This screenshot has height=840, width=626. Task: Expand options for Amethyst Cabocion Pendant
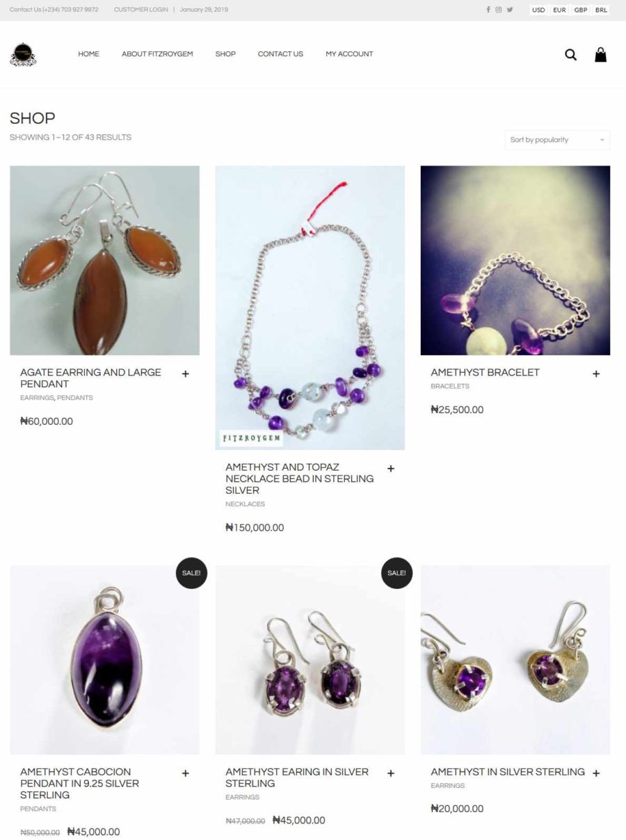tap(186, 773)
